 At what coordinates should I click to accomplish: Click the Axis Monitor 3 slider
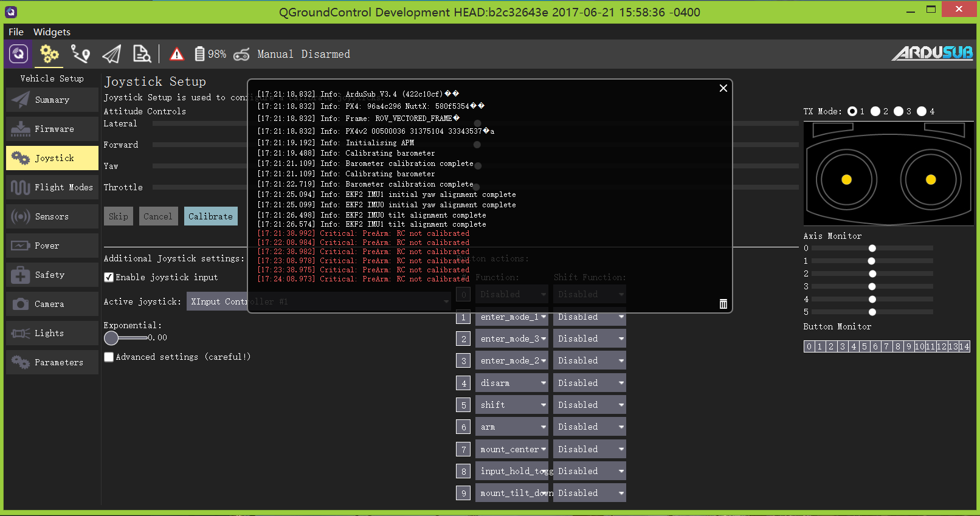872,286
